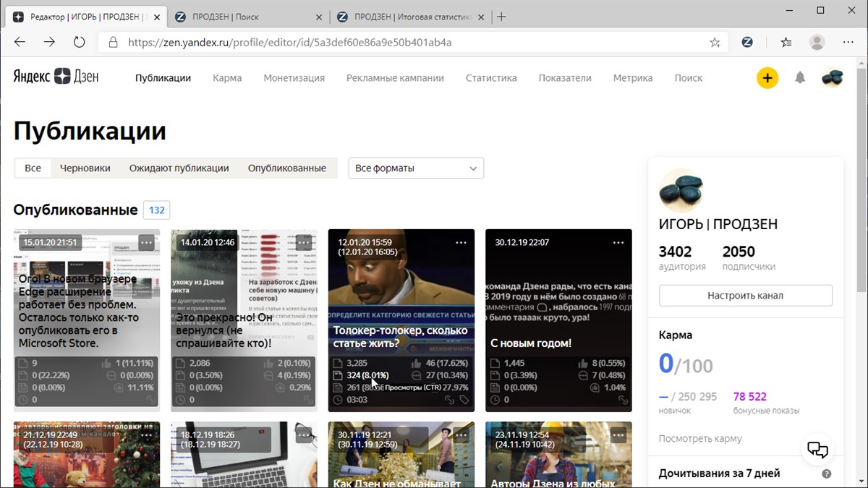Expand the 'Все форматы' dropdown
The width and height of the screenshot is (868, 488).
click(416, 168)
